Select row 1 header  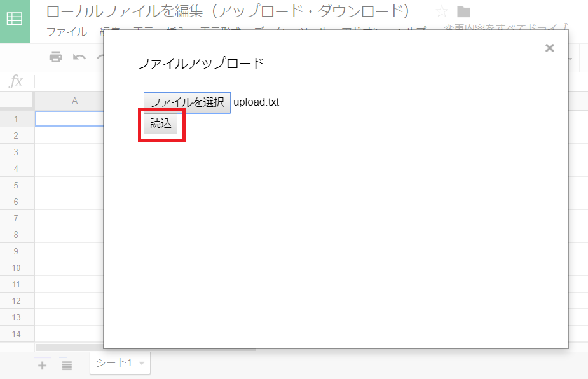(x=16, y=119)
